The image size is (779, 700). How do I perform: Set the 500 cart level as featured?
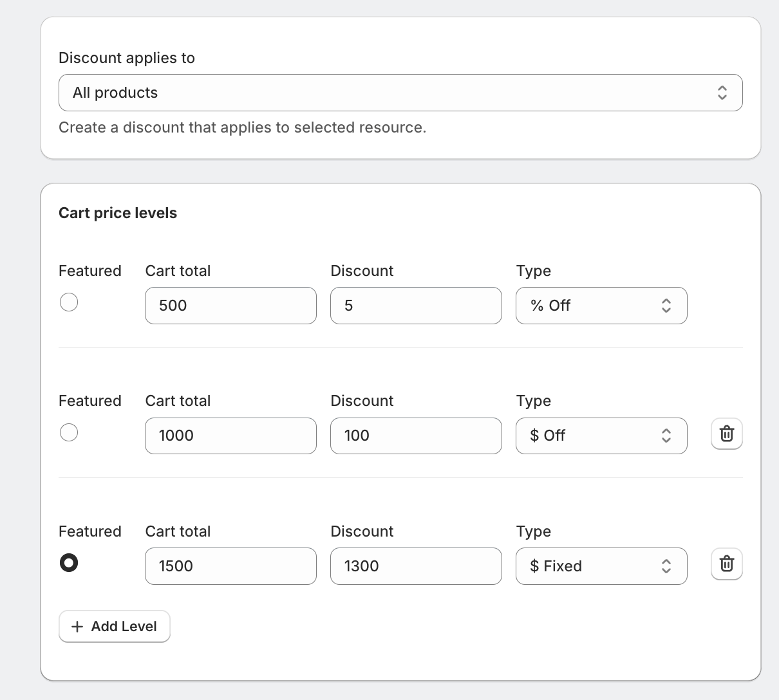tap(69, 302)
